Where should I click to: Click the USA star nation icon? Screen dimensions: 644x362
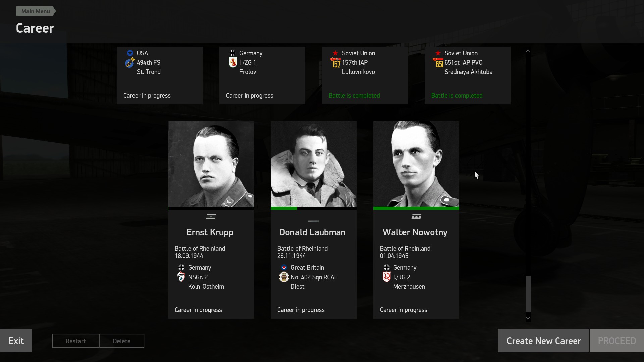tap(130, 53)
